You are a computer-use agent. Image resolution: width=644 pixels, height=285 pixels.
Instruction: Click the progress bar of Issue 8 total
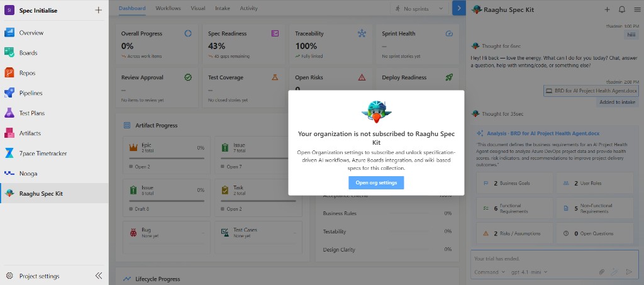pos(166,201)
